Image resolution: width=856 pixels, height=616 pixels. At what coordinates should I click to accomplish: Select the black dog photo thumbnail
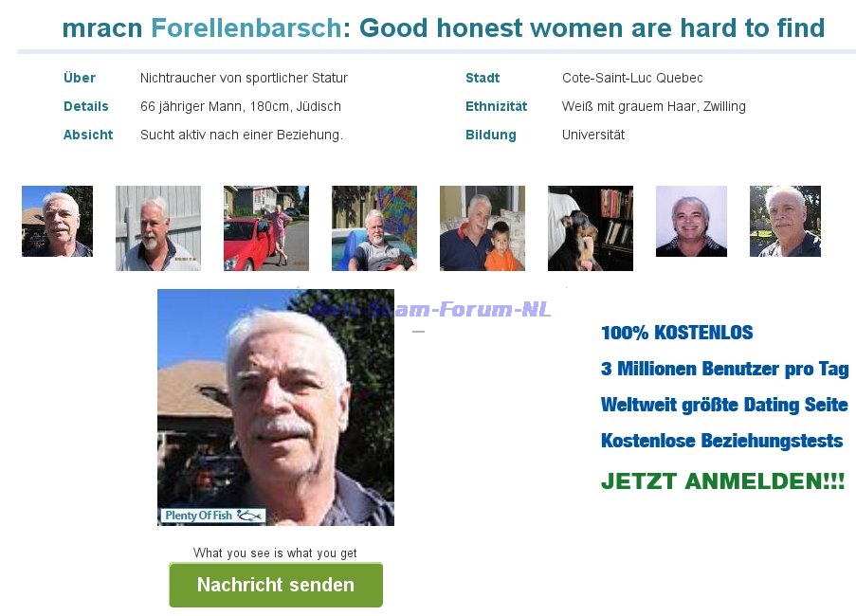(x=591, y=228)
